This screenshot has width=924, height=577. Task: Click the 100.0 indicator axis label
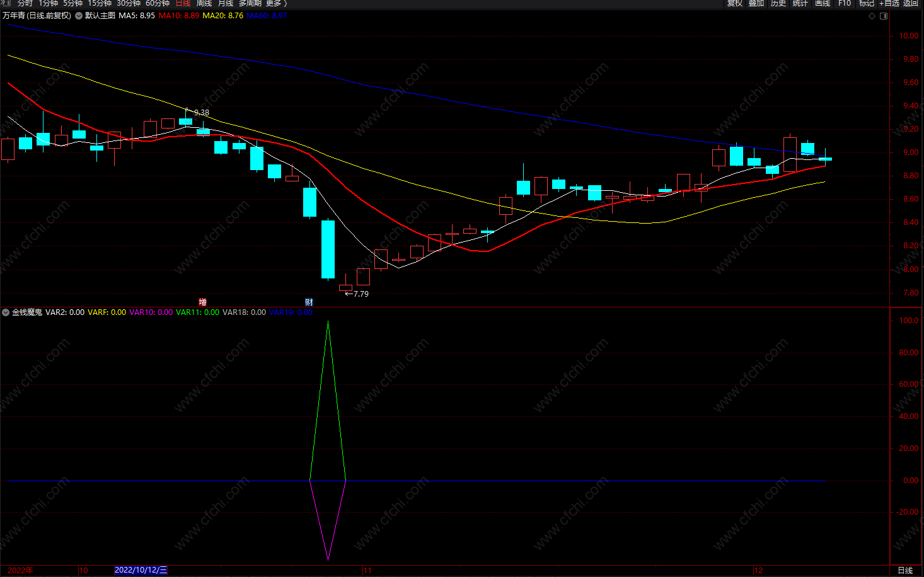pos(909,321)
